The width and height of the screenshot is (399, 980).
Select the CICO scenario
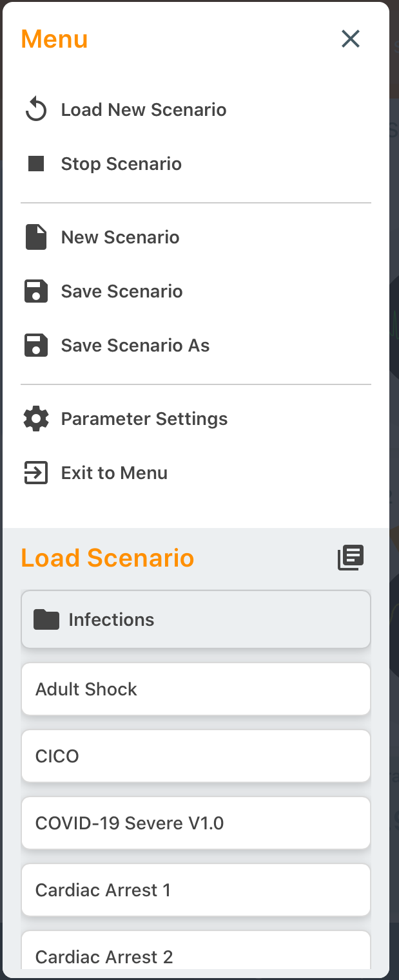[196, 756]
